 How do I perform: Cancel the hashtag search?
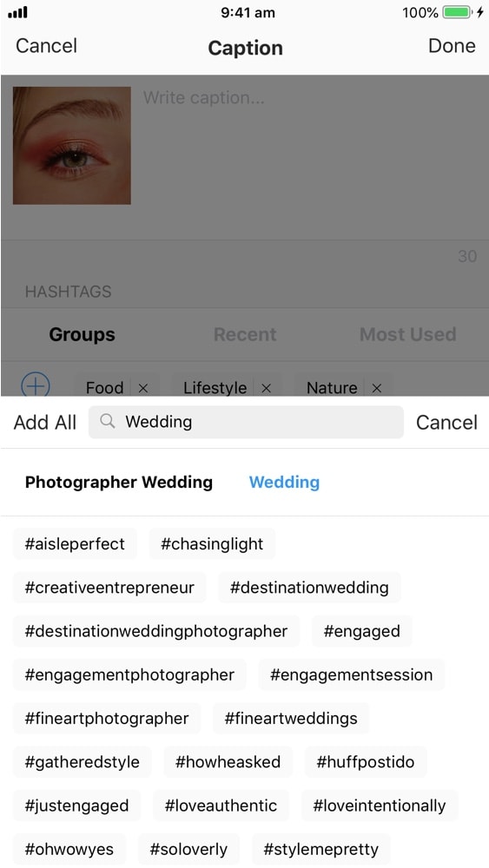point(446,423)
